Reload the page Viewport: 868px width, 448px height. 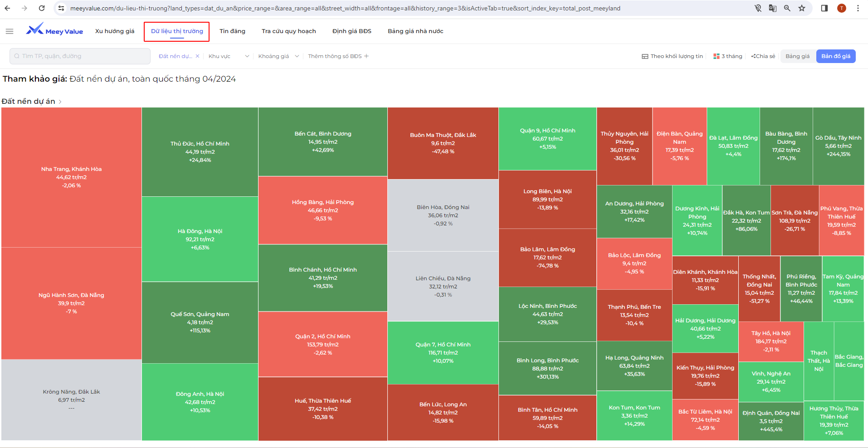(42, 8)
